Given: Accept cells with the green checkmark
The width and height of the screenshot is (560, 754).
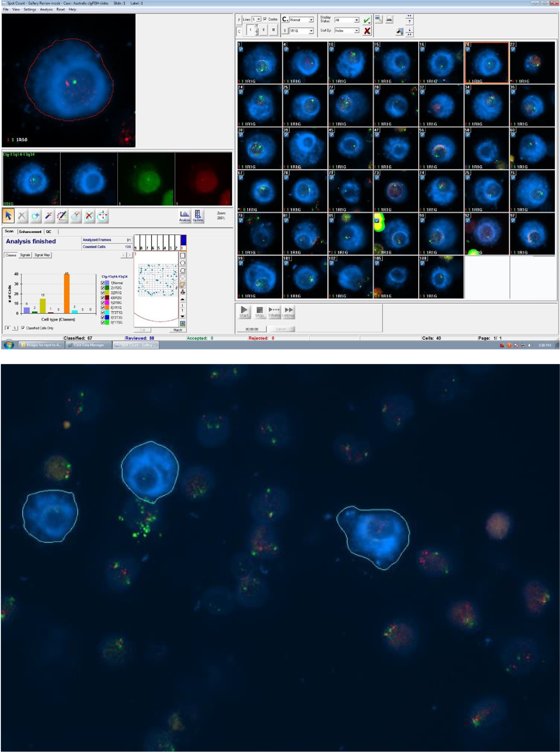Looking at the screenshot, I should [x=367, y=20].
